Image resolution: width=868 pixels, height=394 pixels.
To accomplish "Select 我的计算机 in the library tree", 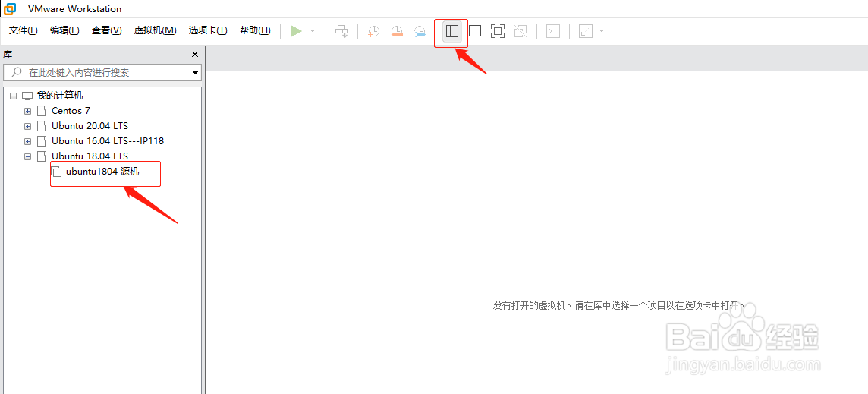I will (x=60, y=96).
